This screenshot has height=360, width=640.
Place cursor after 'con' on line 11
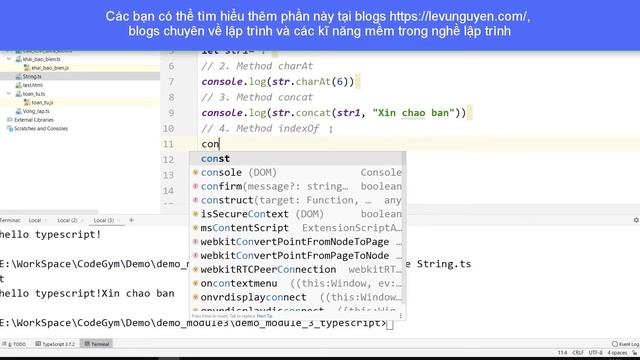(x=220, y=144)
